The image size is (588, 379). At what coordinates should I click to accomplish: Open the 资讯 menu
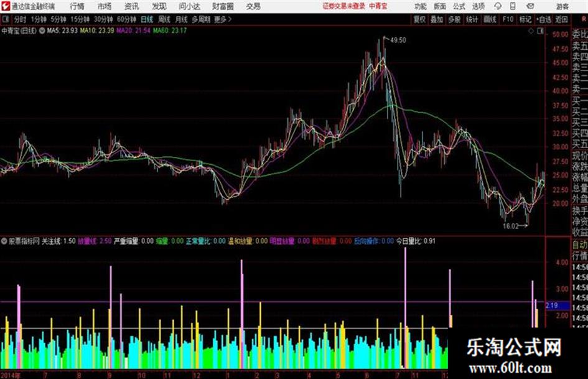click(132, 6)
